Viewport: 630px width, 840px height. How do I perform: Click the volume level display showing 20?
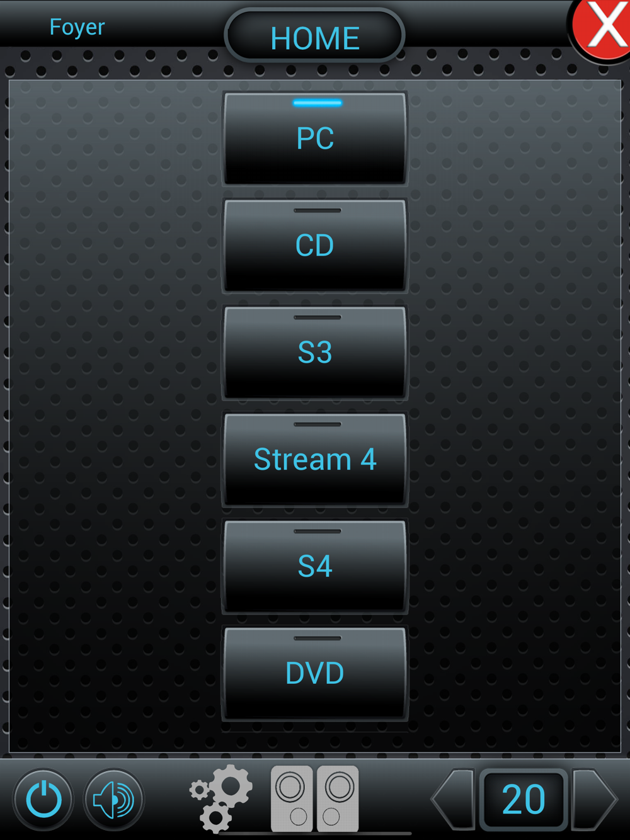pyautogui.click(x=524, y=800)
